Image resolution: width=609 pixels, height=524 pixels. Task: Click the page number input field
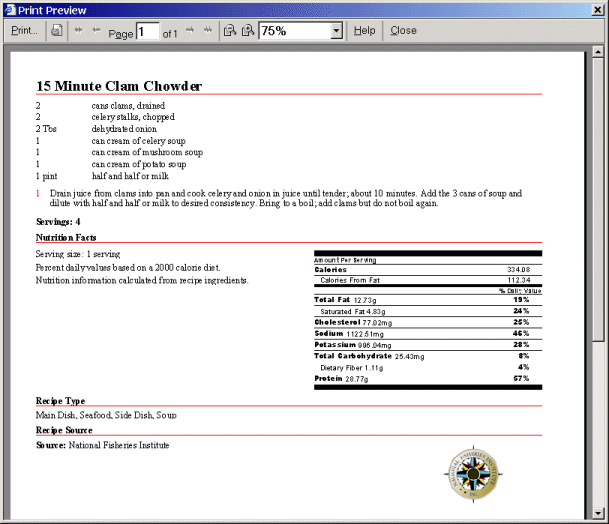(x=148, y=31)
